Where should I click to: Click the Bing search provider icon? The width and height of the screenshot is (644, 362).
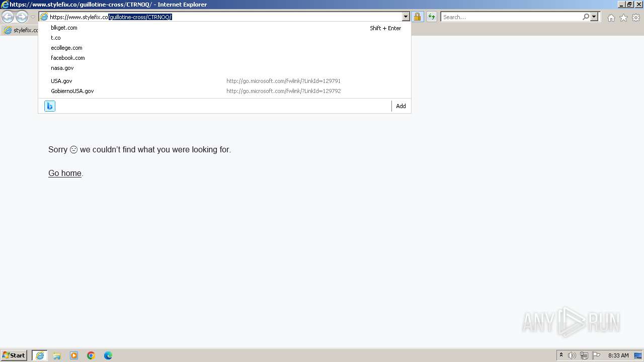coord(50,106)
